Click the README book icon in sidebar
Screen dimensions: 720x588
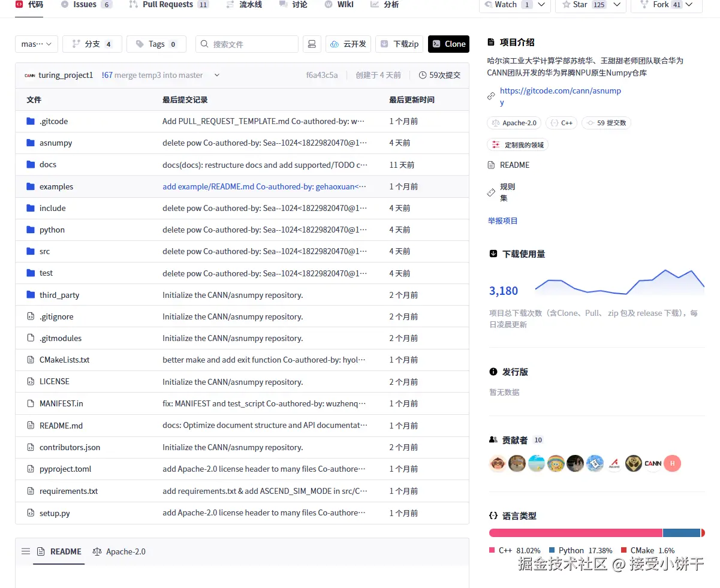[x=492, y=165]
